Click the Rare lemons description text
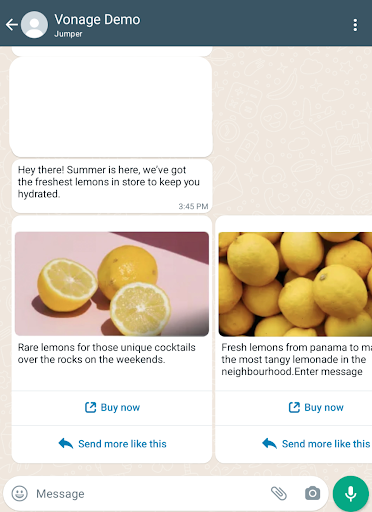The width and height of the screenshot is (372, 512). (x=107, y=353)
